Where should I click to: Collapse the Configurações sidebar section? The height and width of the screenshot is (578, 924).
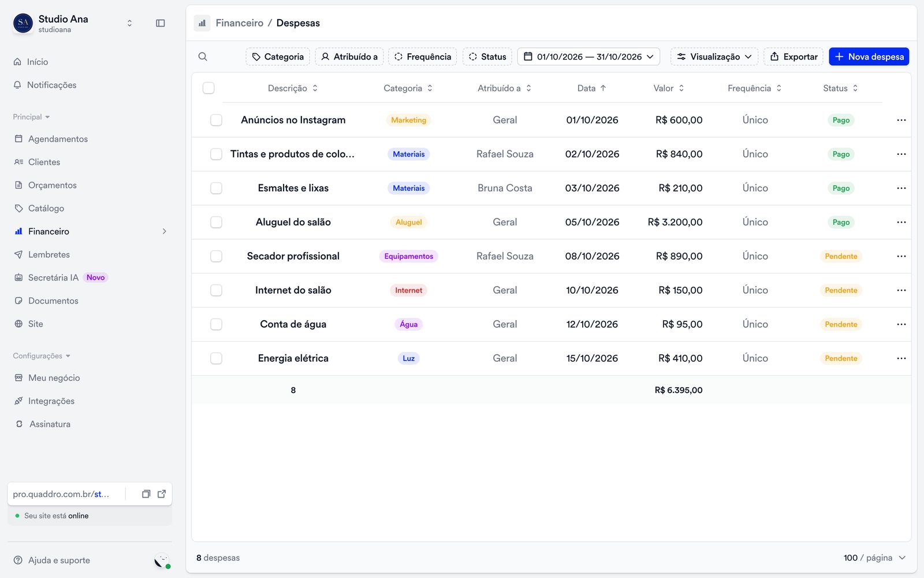[42, 356]
